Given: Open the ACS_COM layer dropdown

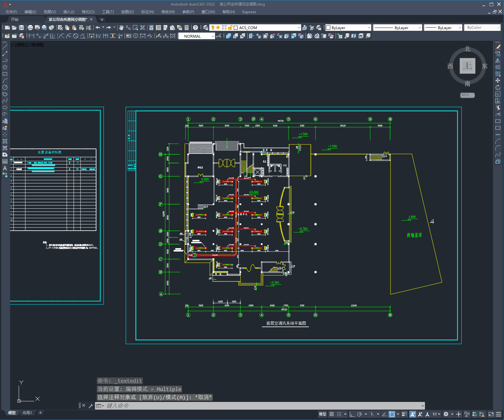Looking at the screenshot, I should (x=298, y=28).
